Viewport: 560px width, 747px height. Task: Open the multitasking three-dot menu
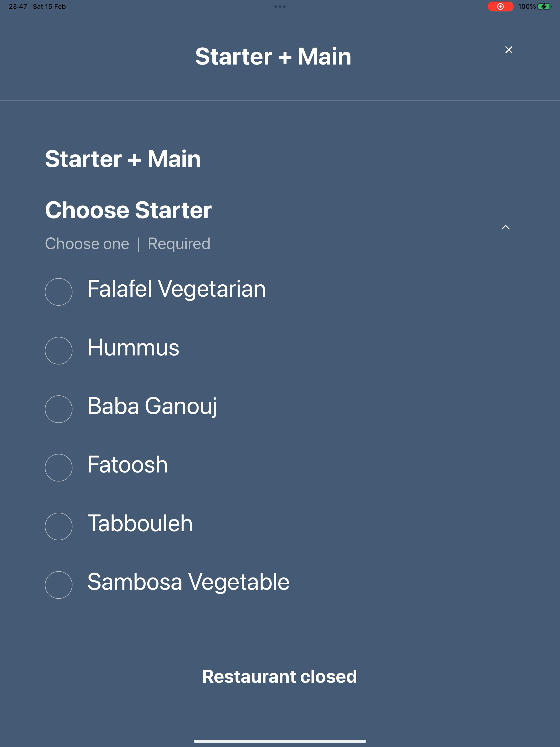[x=280, y=6]
